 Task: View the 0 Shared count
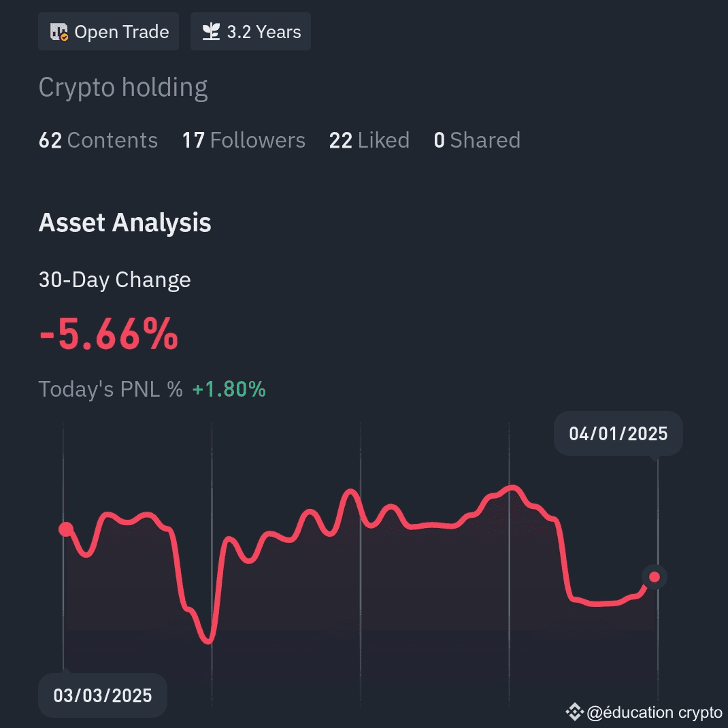(477, 140)
